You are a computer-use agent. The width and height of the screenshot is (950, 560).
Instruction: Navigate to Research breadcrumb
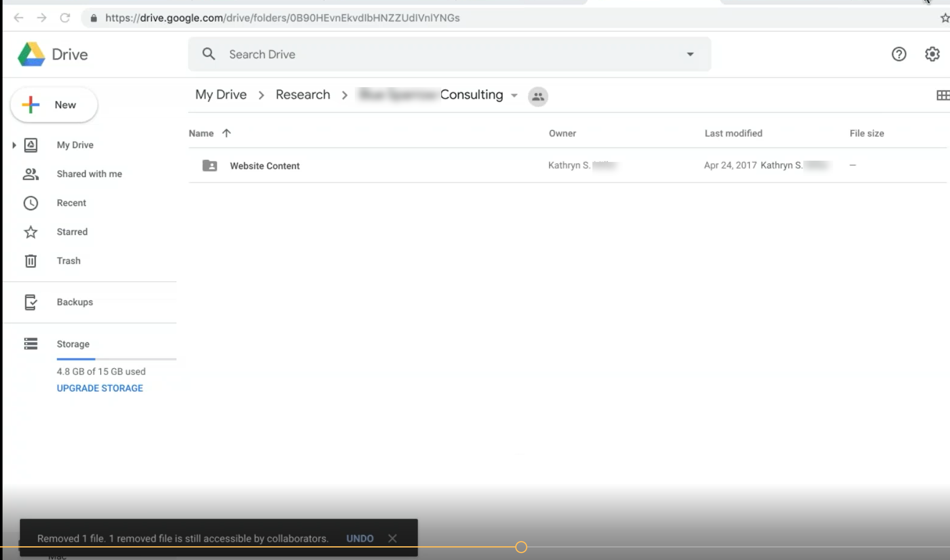tap(303, 94)
